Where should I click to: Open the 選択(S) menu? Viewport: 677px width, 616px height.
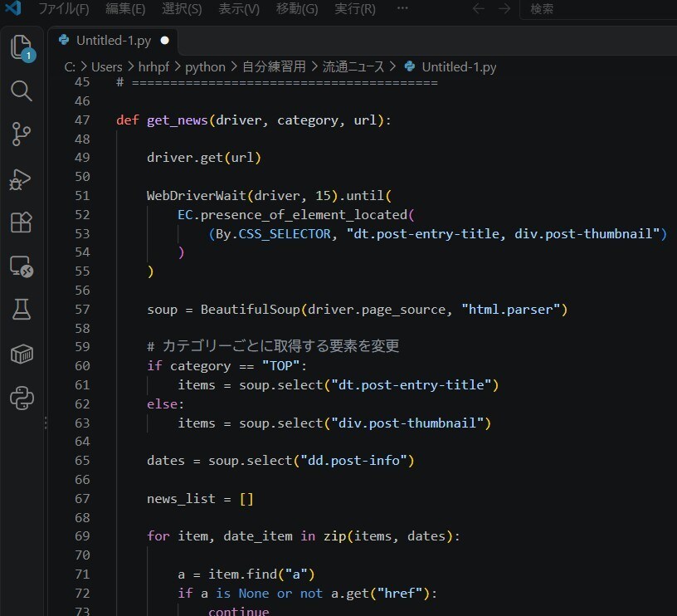point(182,8)
